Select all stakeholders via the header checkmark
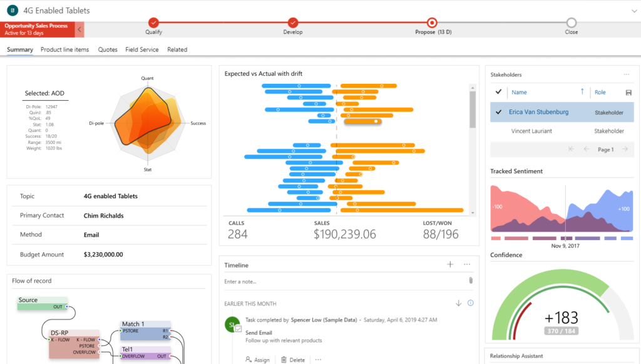 498,92
